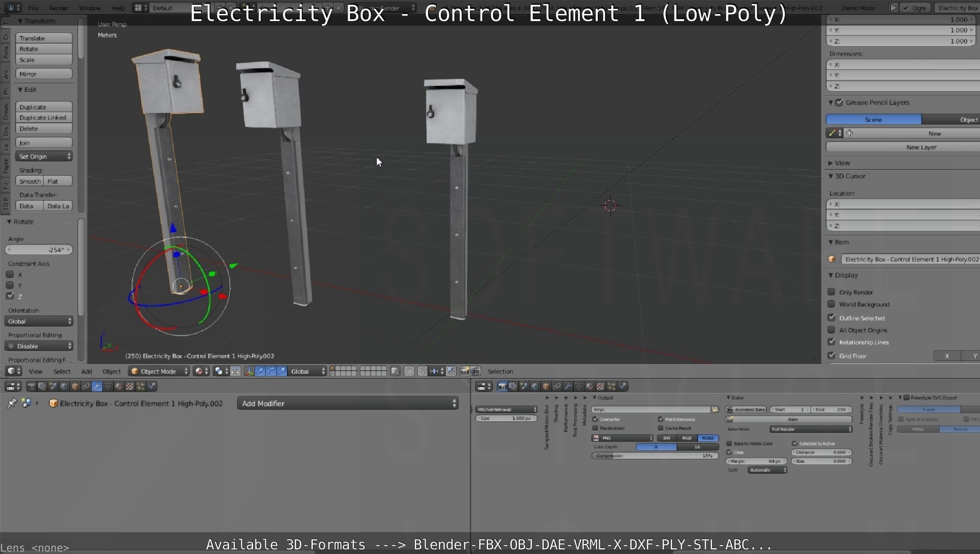
Task: Open the PNG file format dropdown
Action: (x=622, y=438)
